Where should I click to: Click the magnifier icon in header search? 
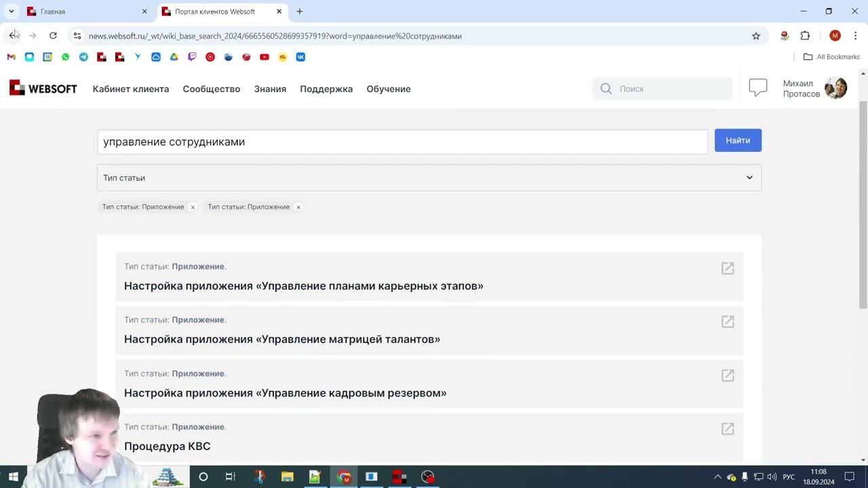(x=606, y=89)
